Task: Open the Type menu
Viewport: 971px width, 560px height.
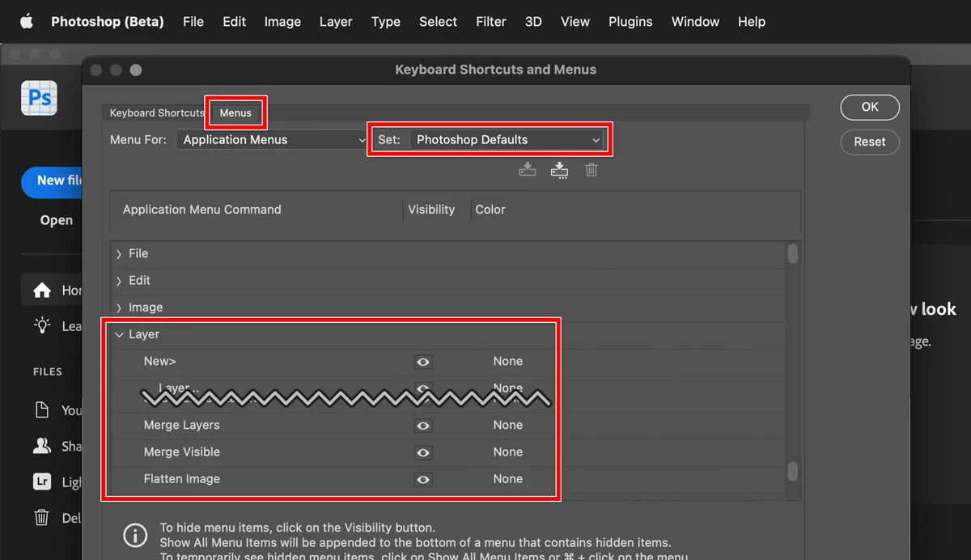Action: tap(386, 22)
